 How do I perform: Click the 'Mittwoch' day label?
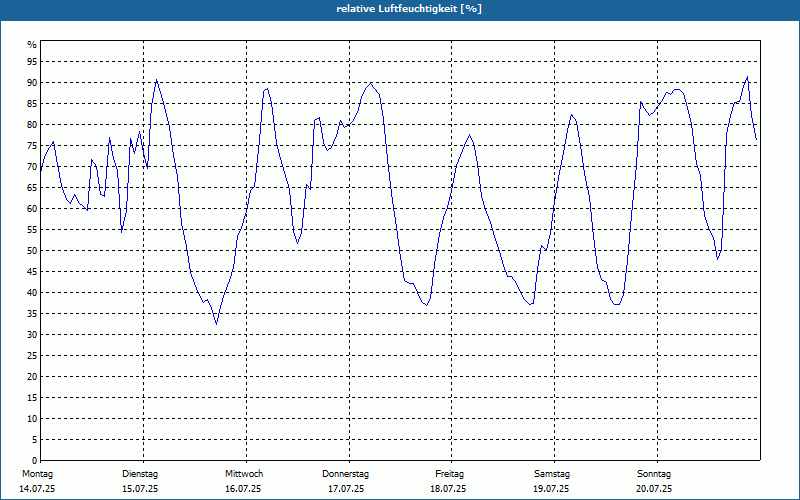pyautogui.click(x=244, y=474)
